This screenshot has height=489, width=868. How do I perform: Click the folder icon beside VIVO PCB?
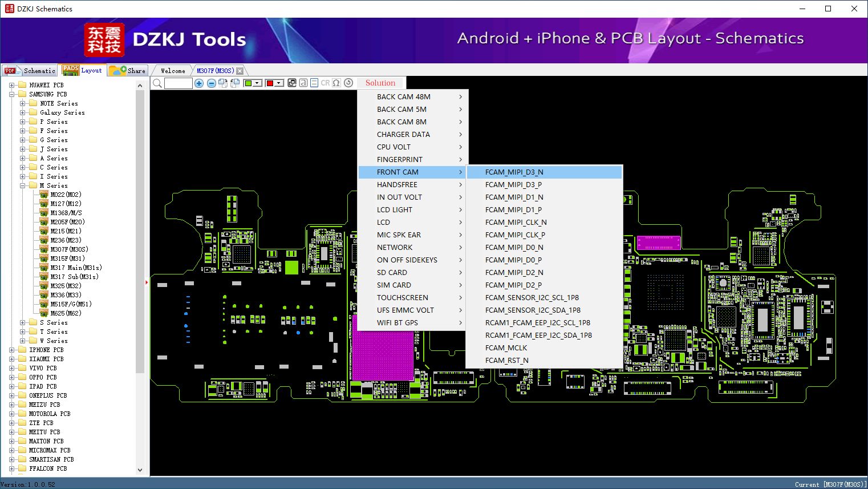tap(22, 368)
